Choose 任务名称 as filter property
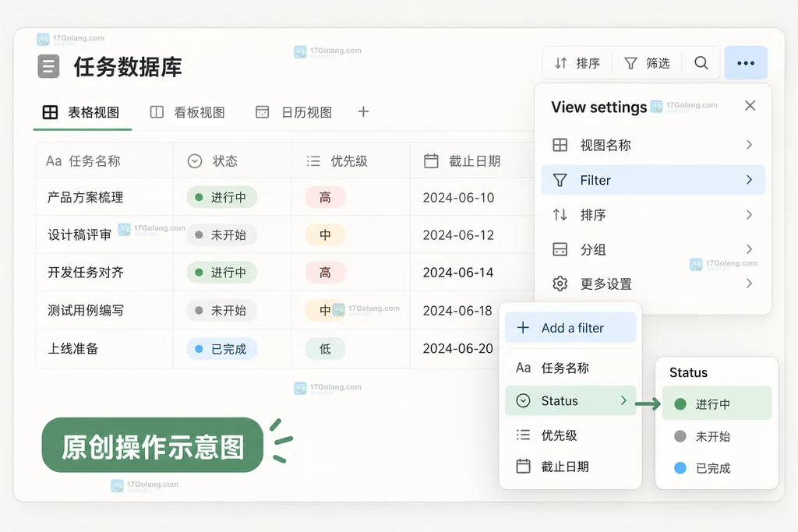Image resolution: width=798 pixels, height=532 pixels. 570,368
